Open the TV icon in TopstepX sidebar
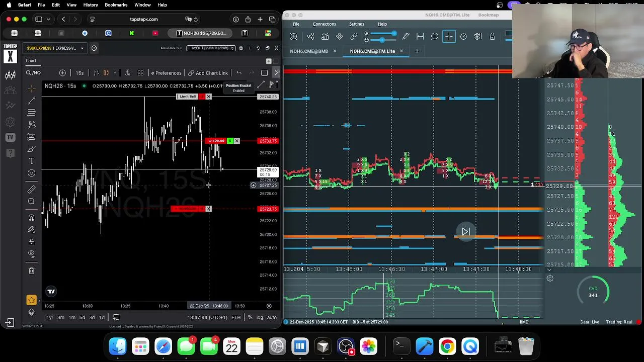This screenshot has height=362, width=644. click(10, 137)
